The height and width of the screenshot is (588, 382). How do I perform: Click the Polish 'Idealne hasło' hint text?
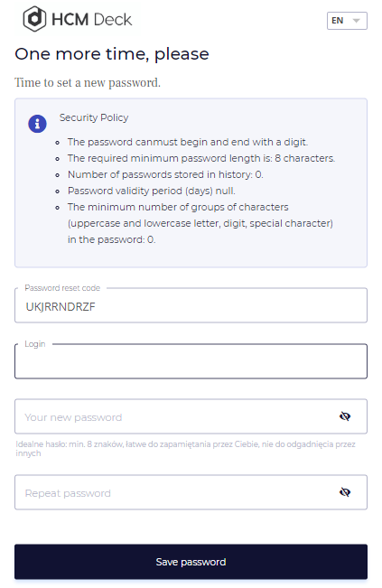[x=185, y=449]
